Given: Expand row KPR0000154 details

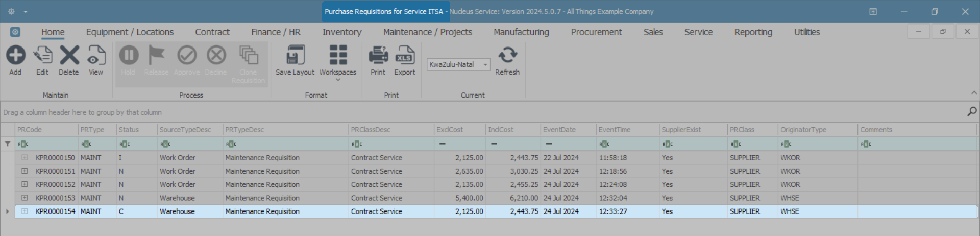Looking at the screenshot, I should (x=24, y=211).
